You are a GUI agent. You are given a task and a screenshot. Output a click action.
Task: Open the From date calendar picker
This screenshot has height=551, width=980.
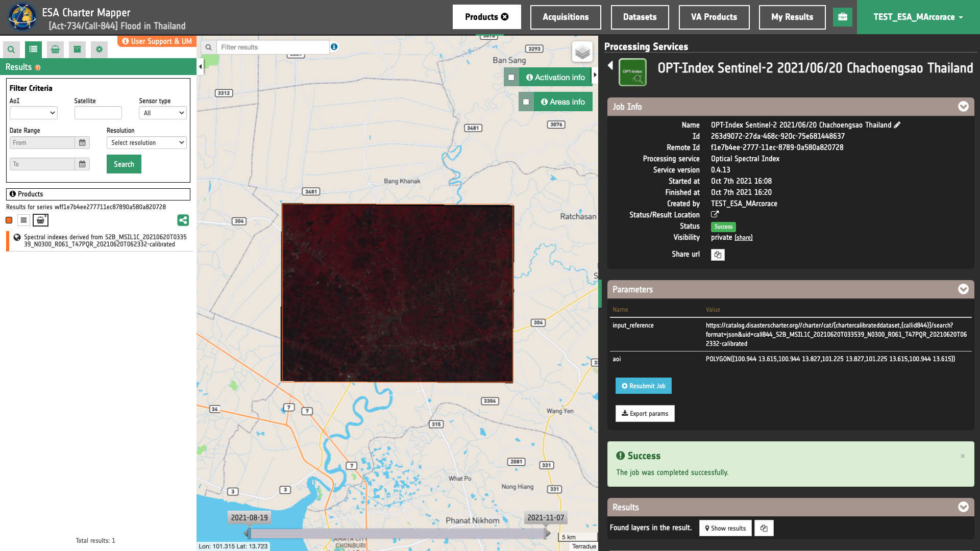pyautogui.click(x=82, y=143)
